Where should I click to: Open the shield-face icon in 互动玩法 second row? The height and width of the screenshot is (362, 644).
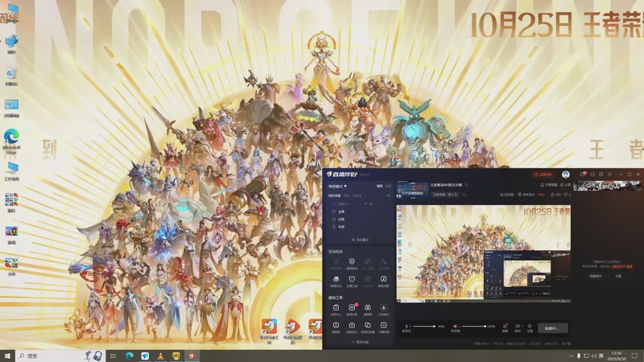click(352, 281)
